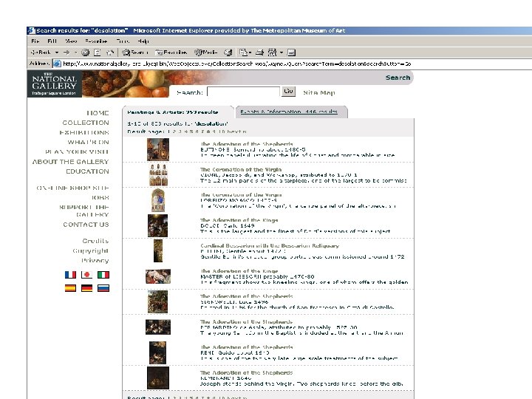This screenshot has width=532, height=399.
Task: Open the Search pane from the toolbar
Action: [135, 52]
